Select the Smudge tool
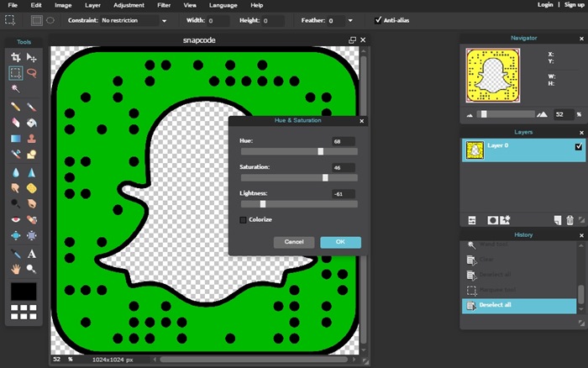Image resolution: width=588 pixels, height=368 pixels. 16,188
